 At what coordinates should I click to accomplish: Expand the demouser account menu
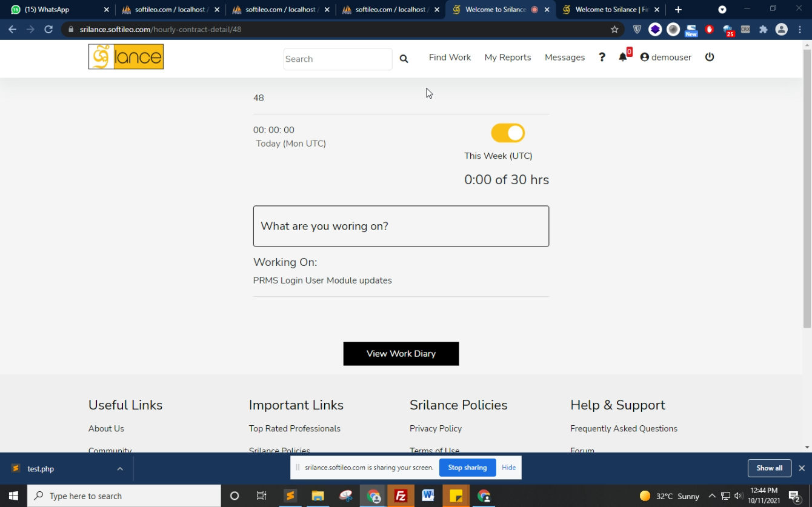(x=665, y=57)
